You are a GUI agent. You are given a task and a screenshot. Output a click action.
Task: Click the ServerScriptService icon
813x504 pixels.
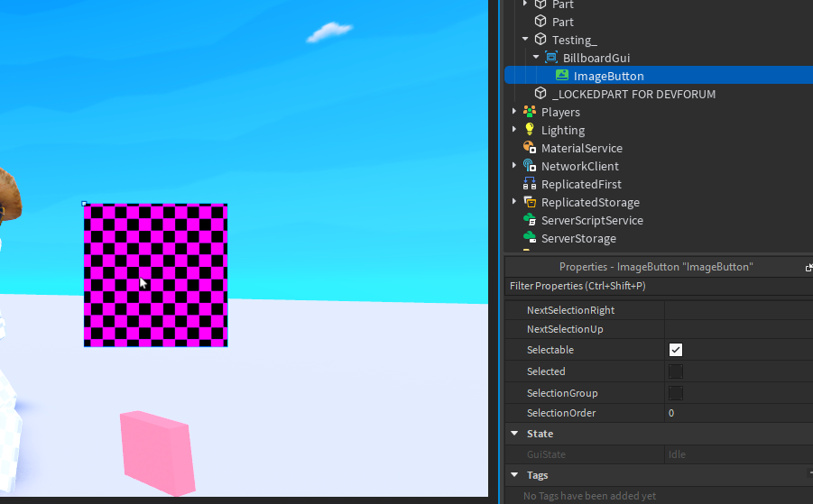click(x=530, y=220)
